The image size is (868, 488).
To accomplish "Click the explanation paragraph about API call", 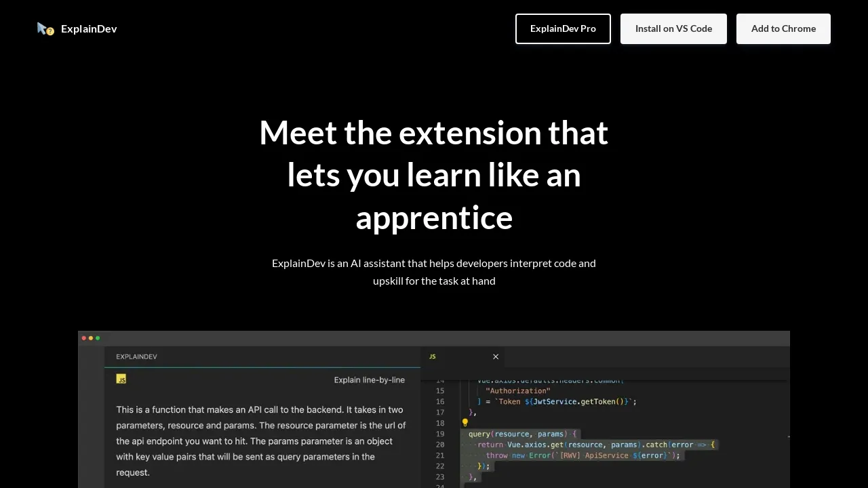I will pos(261,441).
